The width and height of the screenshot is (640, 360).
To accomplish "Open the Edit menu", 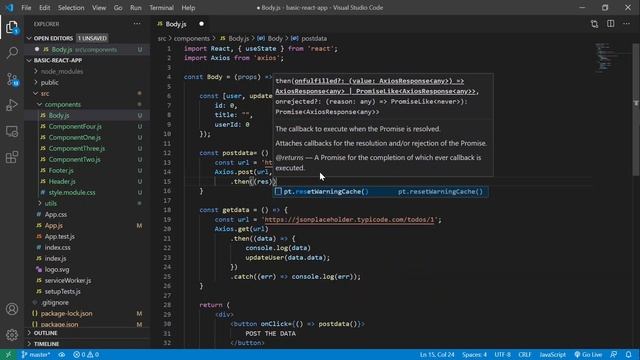I will (x=44, y=7).
